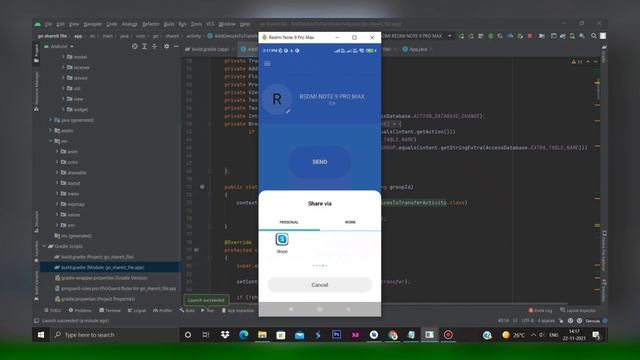Click Cancel in the Share via sheet

point(320,285)
